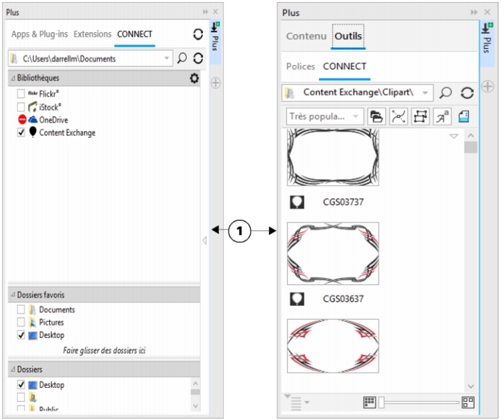Click the blue page icon in filter row
504x420 pixels.
[x=464, y=116]
